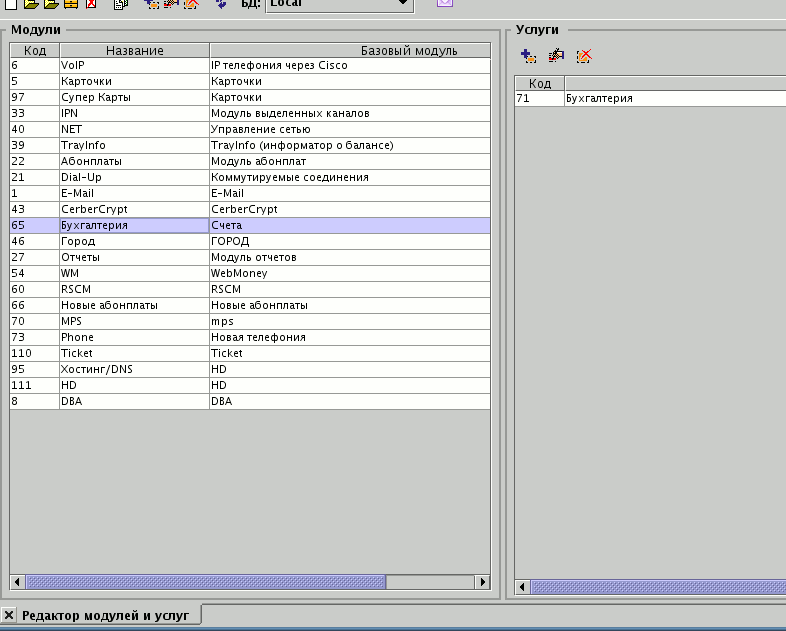Click the Код column header in Модули table
786x631 pixels.
[x=34, y=50]
